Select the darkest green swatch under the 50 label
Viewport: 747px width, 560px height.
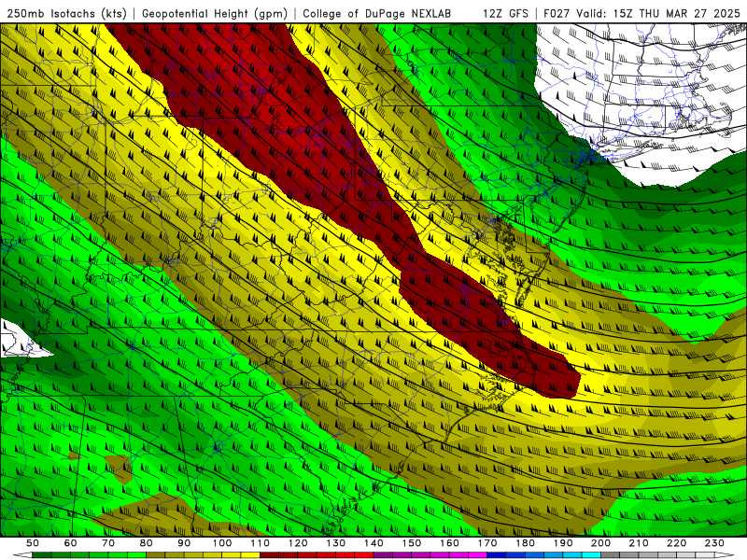click(42, 554)
